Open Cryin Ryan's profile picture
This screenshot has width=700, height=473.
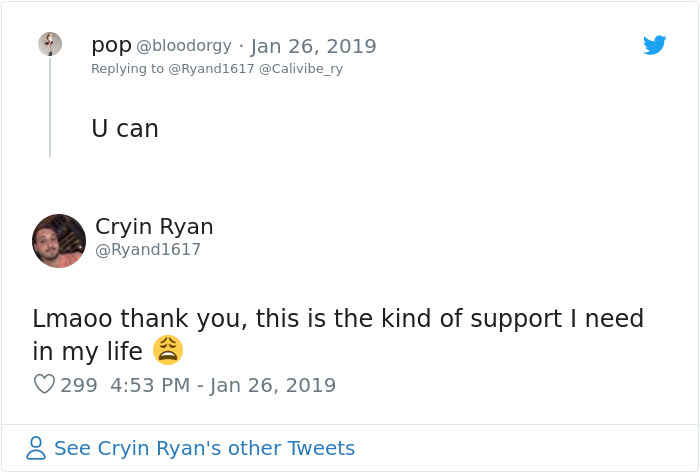click(59, 240)
